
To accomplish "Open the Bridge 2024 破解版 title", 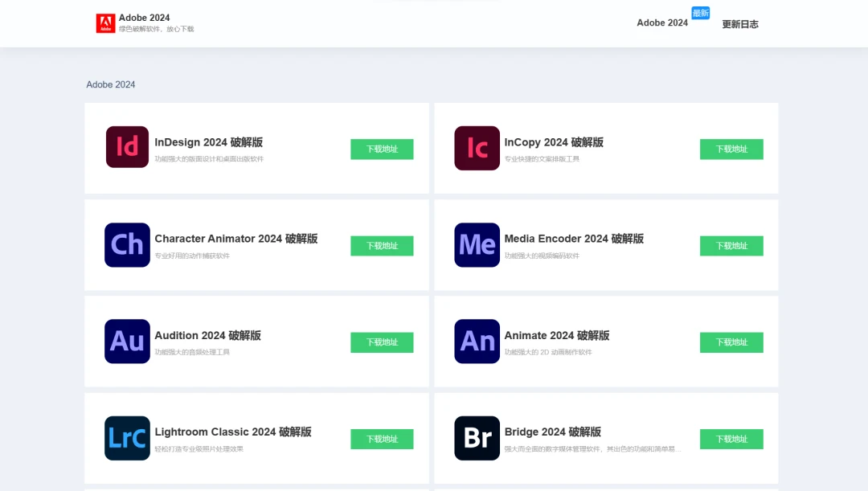I will click(x=552, y=432).
